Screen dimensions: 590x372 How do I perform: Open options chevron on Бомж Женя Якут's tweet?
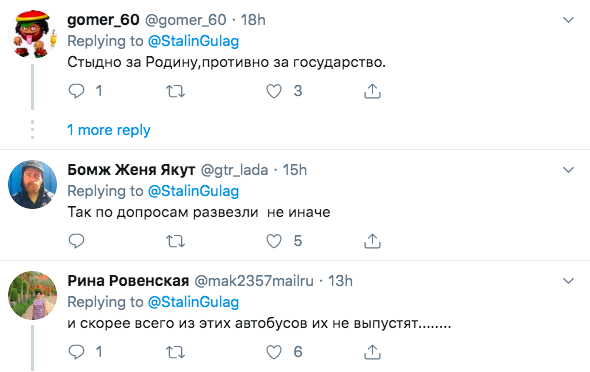coord(568,170)
